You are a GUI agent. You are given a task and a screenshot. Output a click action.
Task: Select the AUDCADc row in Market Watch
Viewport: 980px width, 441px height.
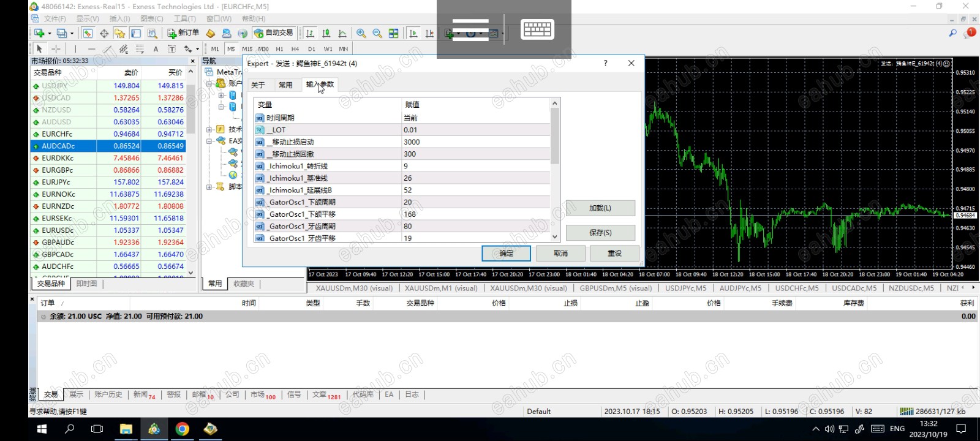[108, 146]
